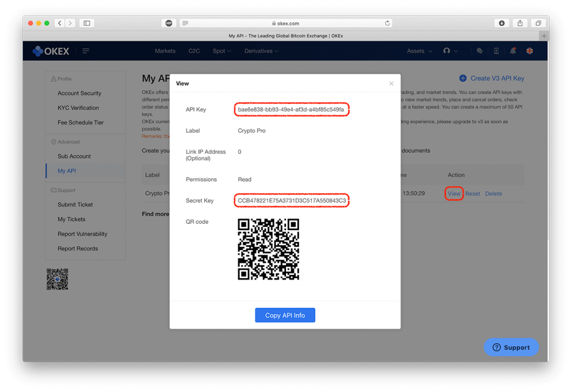This screenshot has width=572, height=392.
Task: Click the small QR code under the sidebar
Action: click(x=58, y=279)
